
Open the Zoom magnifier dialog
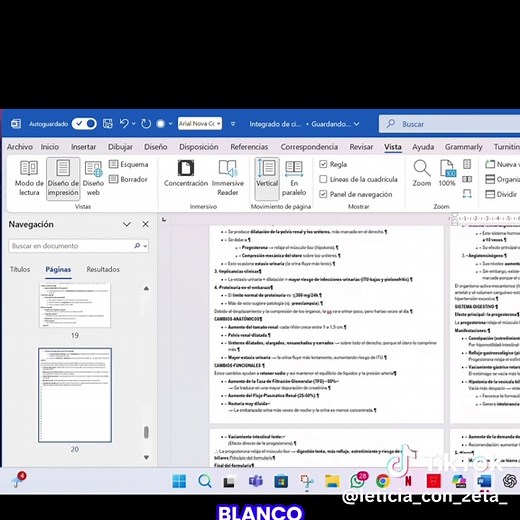point(422,173)
